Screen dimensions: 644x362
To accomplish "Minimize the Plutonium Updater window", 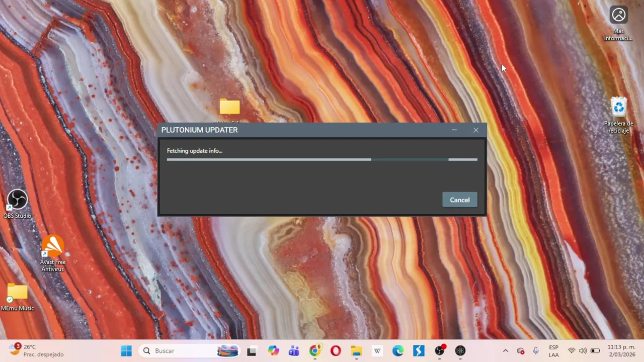I will point(454,130).
